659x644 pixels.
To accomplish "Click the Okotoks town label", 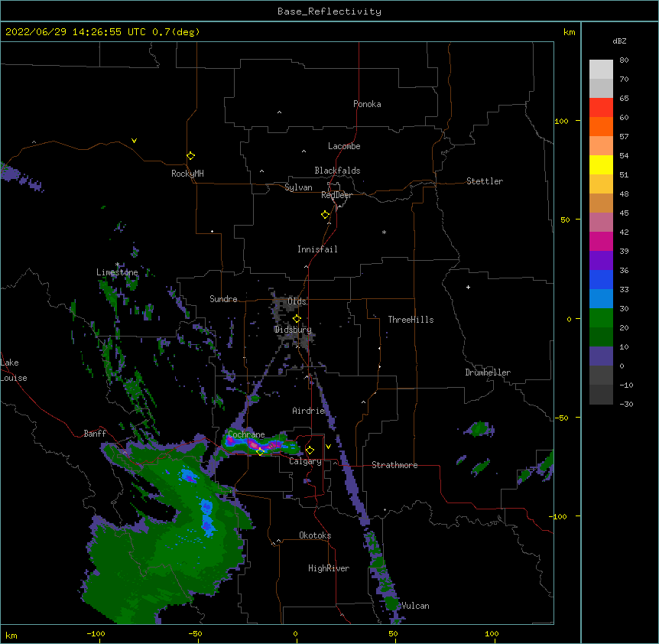I will pos(315,535).
